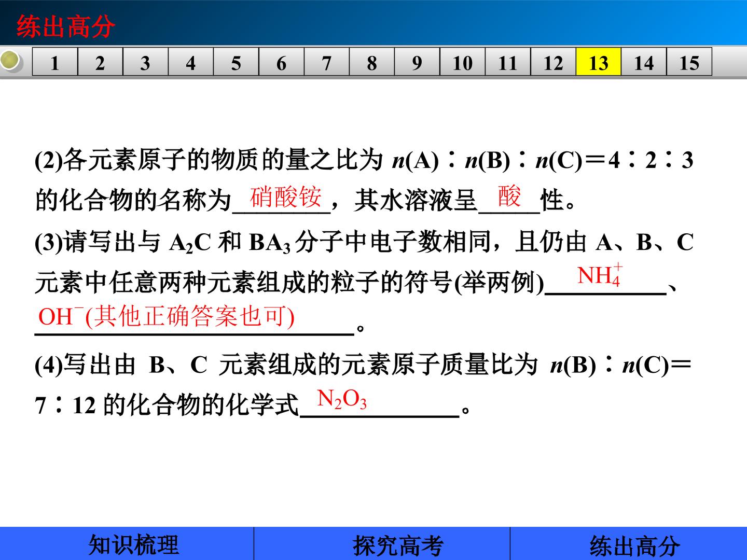Jump to question number 3
The image size is (747, 560).
[x=145, y=62]
